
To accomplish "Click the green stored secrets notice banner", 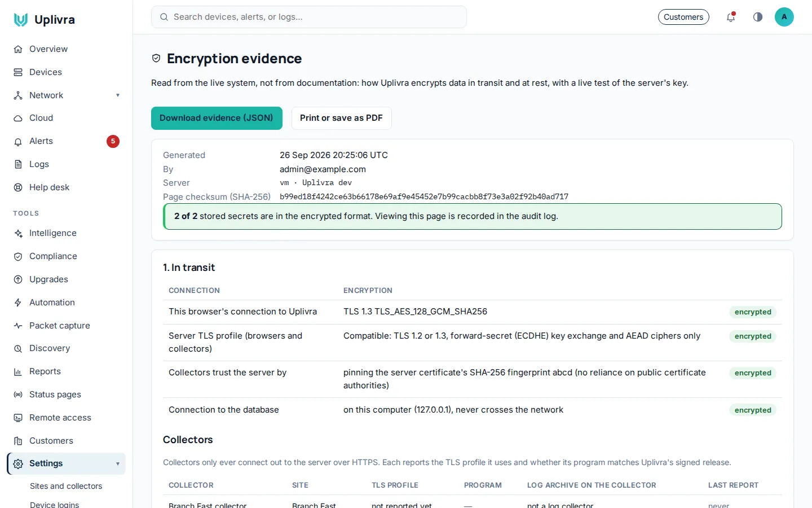I will (473, 216).
